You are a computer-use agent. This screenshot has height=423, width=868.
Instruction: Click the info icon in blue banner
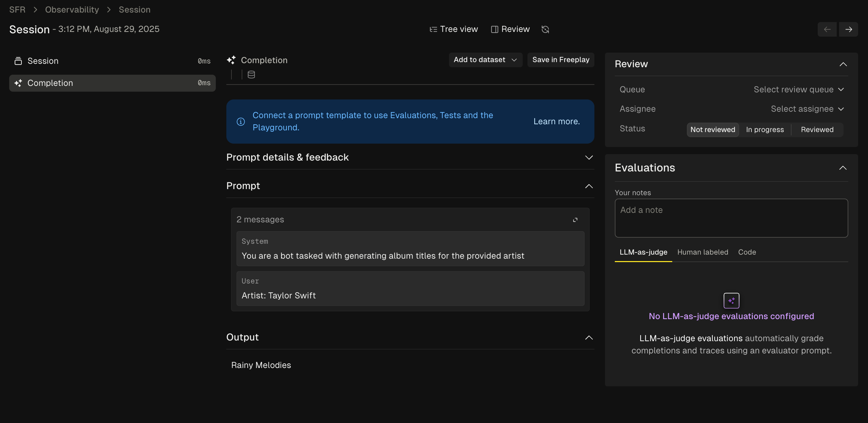tap(241, 122)
